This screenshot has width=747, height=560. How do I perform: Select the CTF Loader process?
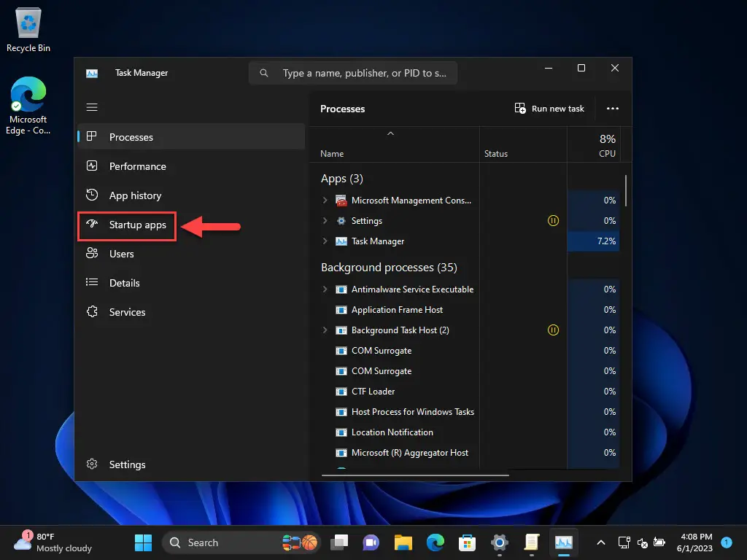click(373, 392)
